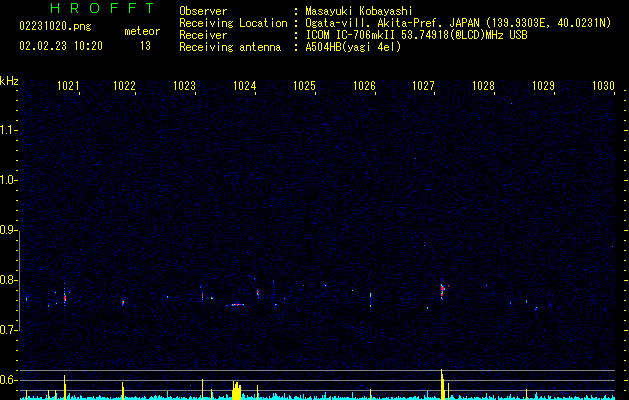Click the A504HB(yagi 4el) antenna text

[353, 47]
